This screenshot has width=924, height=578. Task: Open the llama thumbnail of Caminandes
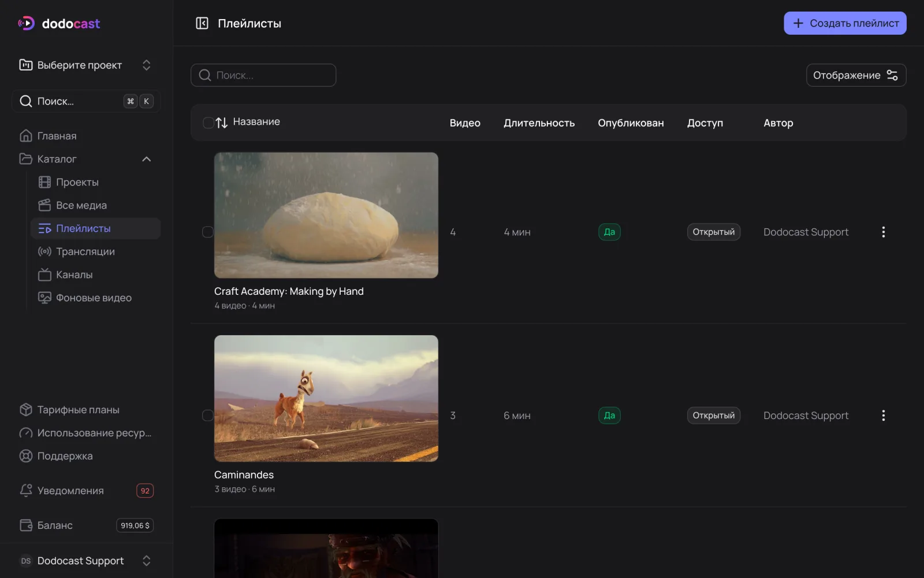pos(326,398)
